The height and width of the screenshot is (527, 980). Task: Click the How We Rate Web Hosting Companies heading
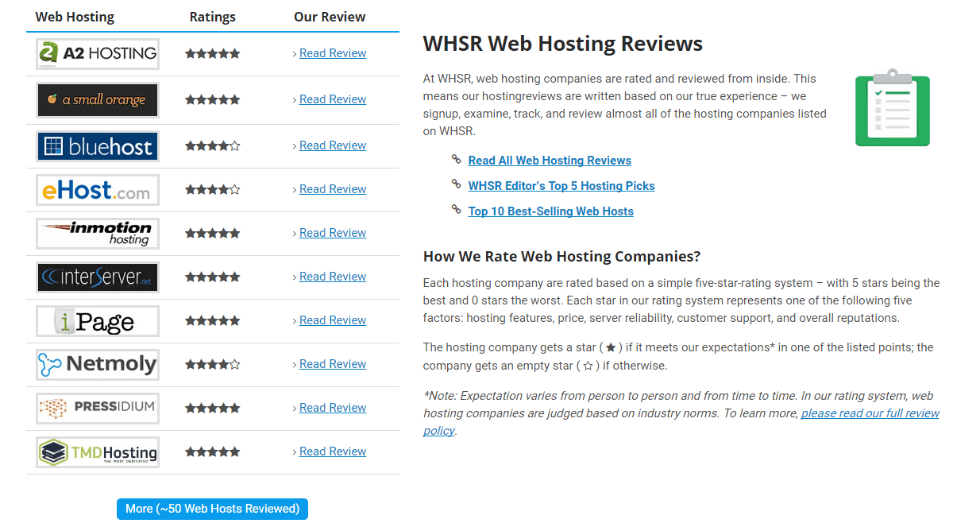point(562,257)
